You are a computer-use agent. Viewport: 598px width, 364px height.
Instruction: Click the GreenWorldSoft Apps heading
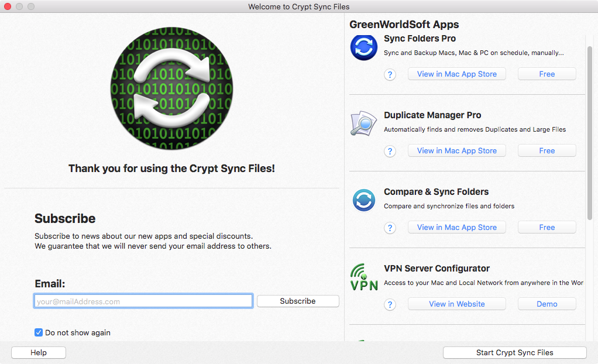(404, 25)
